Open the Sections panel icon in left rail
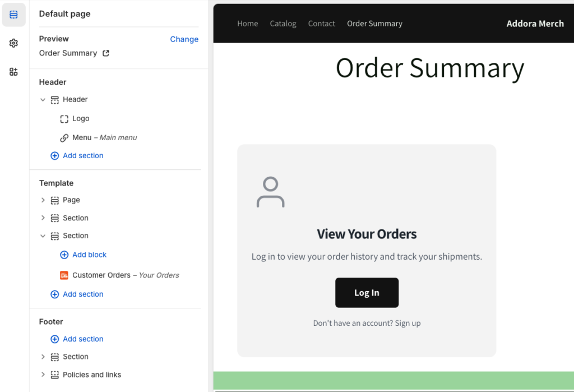Image resolution: width=574 pixels, height=392 pixels. coord(14,15)
